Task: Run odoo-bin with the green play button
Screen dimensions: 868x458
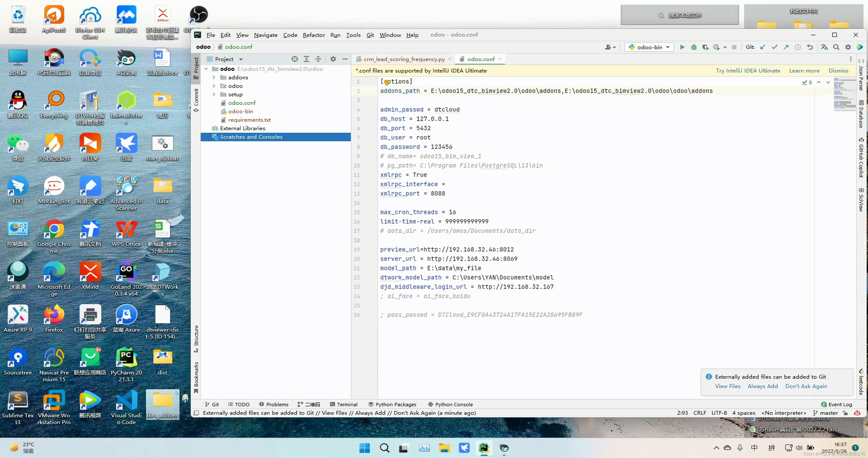Action: coord(682,47)
